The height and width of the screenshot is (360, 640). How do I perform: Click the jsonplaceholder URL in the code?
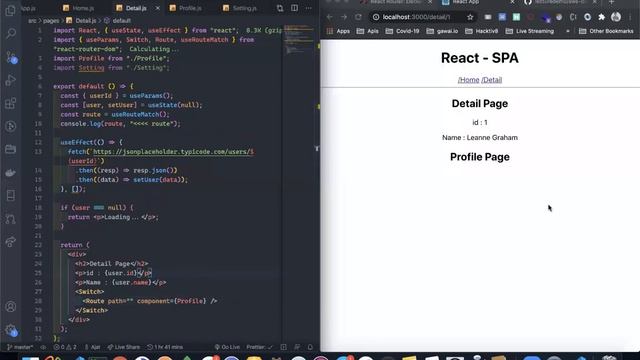point(173,152)
